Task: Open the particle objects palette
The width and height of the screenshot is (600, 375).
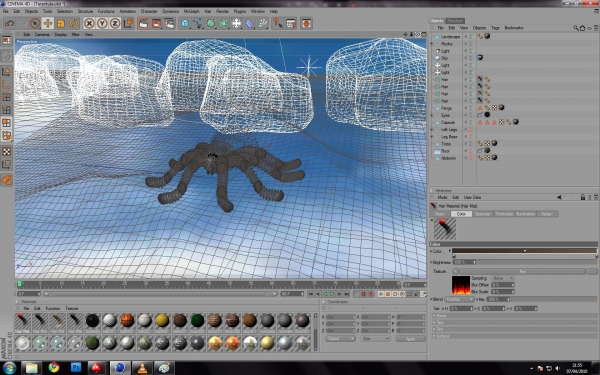Action: click(x=262, y=23)
